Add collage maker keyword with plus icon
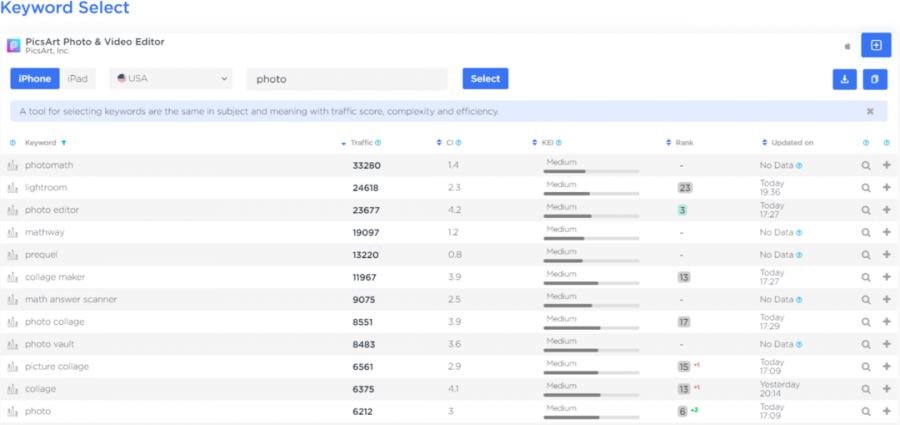 click(x=886, y=277)
